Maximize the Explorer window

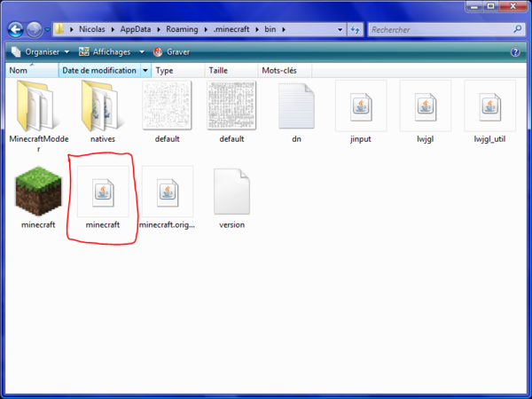coord(490,6)
